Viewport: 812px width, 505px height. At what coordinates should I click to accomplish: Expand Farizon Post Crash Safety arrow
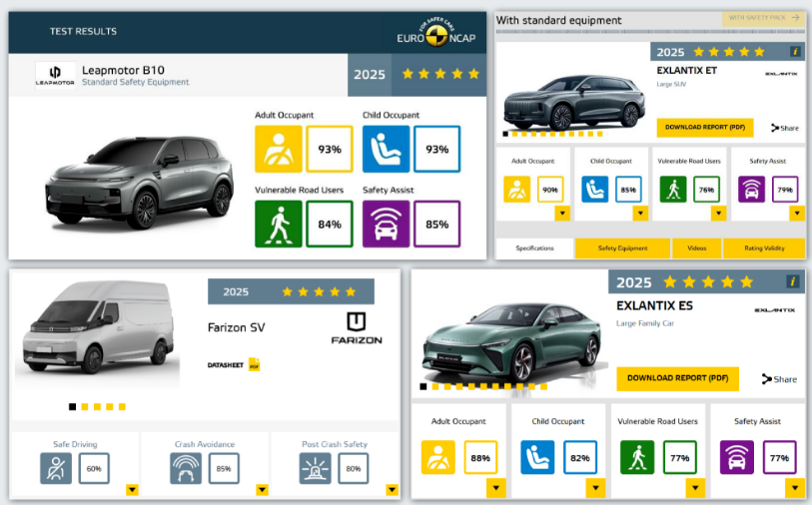pyautogui.click(x=393, y=489)
